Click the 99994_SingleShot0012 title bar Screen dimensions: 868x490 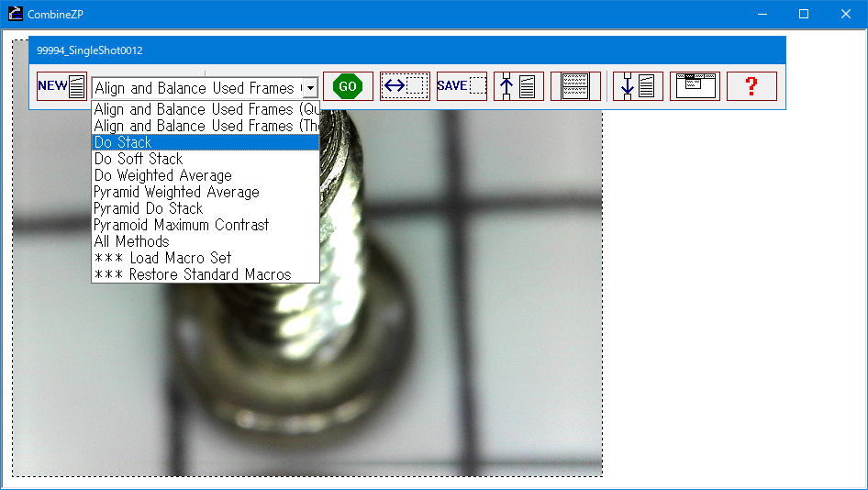pyautogui.click(x=406, y=50)
